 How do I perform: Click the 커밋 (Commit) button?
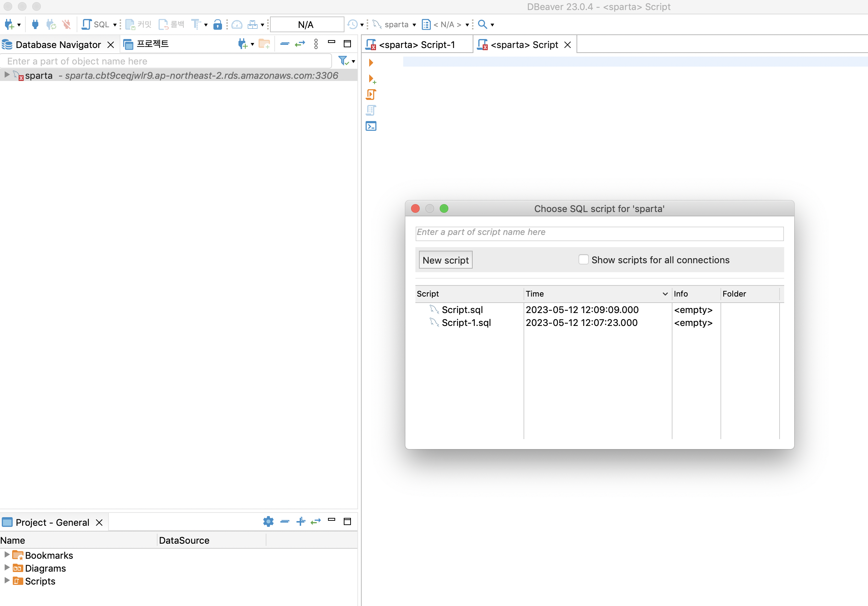click(x=138, y=25)
